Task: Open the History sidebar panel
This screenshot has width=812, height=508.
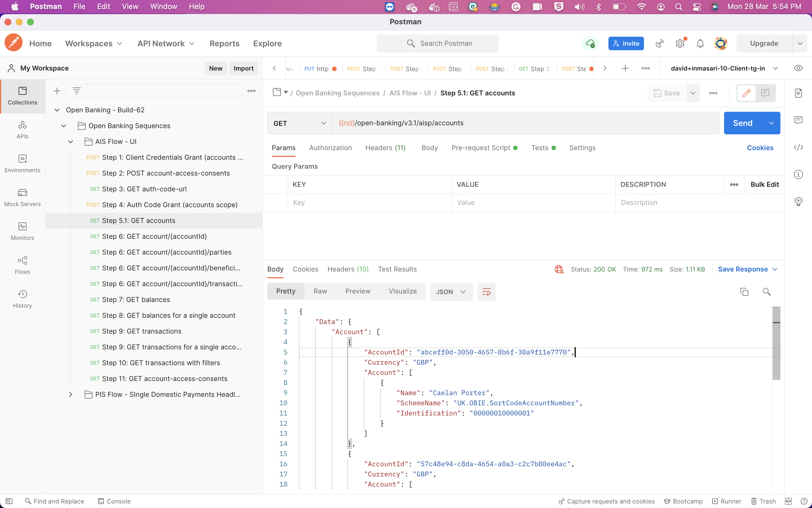Action: [23, 299]
